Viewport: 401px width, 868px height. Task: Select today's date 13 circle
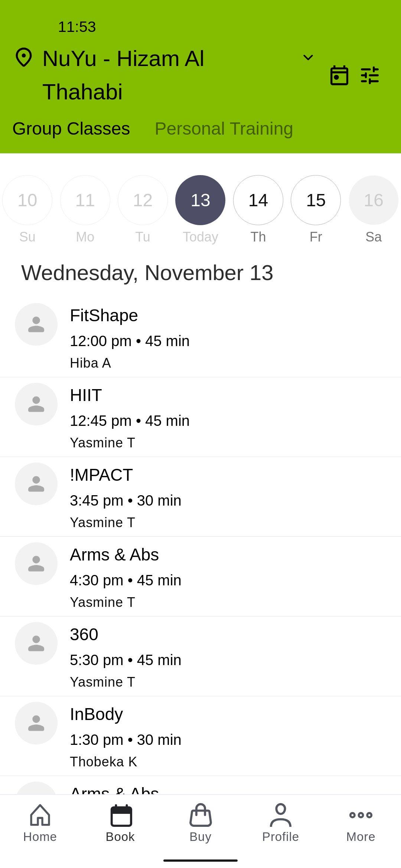pos(200,200)
